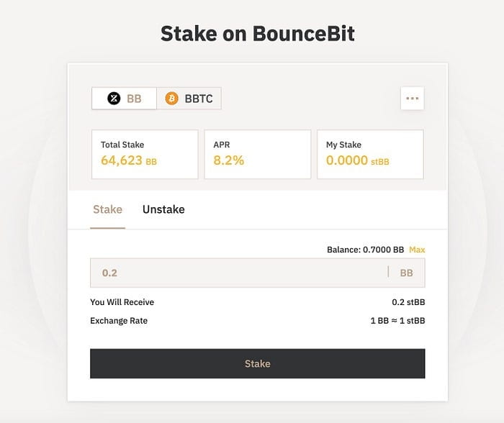Screen dimensions: 504x423
Task: Click the 0.2 stBB receive amount
Action: 408,302
